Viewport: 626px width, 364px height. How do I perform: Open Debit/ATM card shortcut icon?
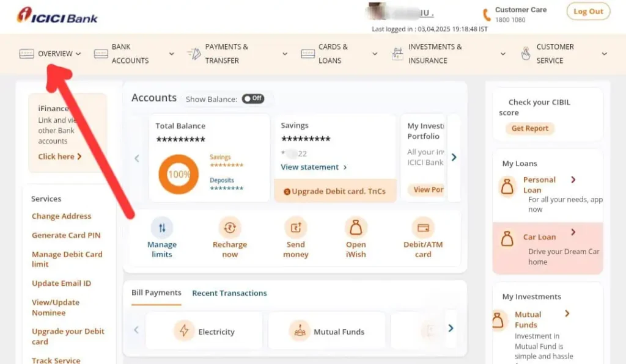tap(423, 228)
